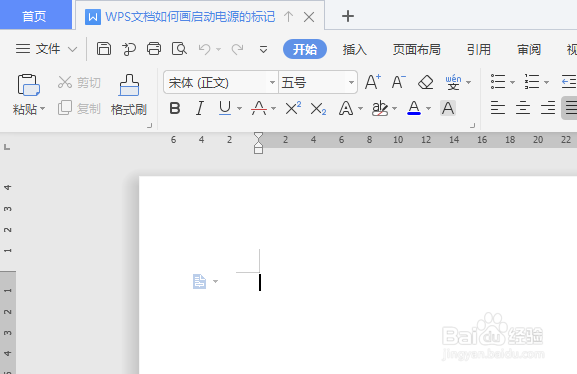Open quick access toolbar customize arrow
The image size is (577, 374).
pos(263,49)
